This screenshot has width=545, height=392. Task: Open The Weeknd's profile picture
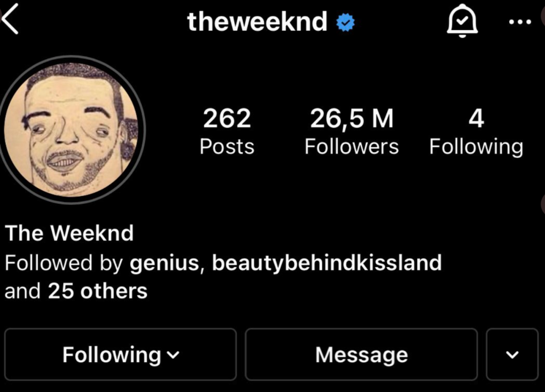coord(71,130)
